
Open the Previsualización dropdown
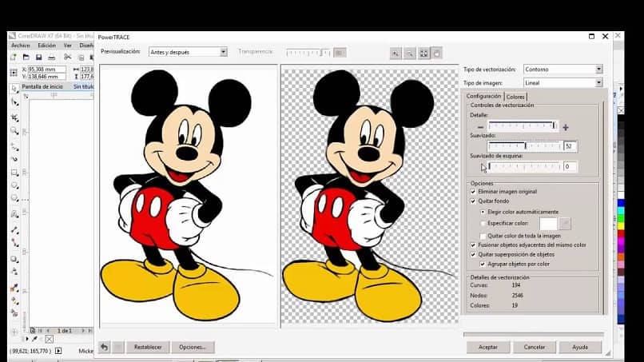pyautogui.click(x=188, y=52)
